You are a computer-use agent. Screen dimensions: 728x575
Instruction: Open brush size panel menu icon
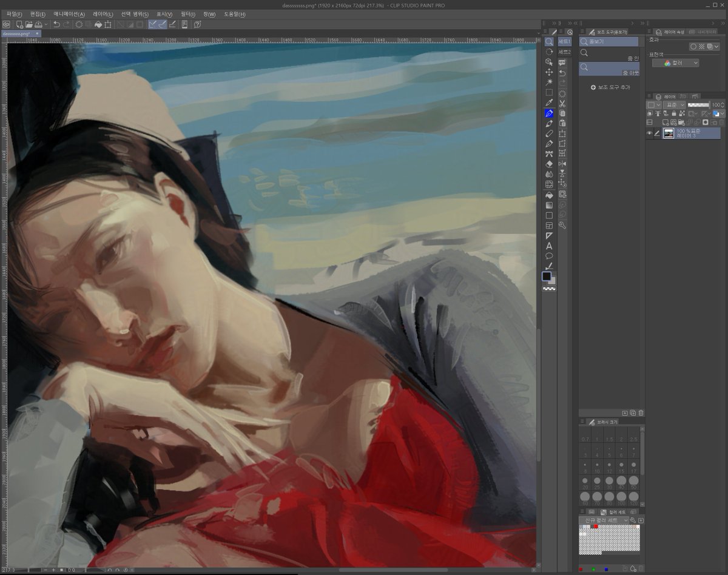coord(582,421)
